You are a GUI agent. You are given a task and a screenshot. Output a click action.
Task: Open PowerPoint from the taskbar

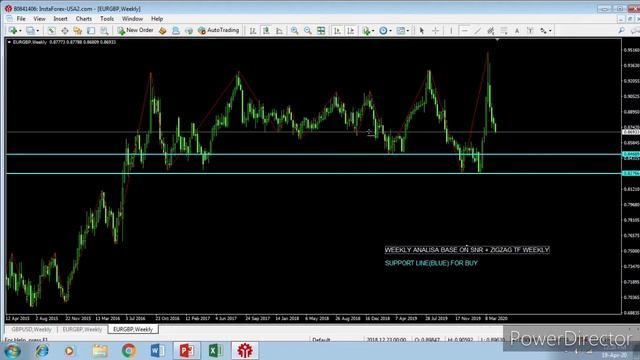[x=187, y=351]
